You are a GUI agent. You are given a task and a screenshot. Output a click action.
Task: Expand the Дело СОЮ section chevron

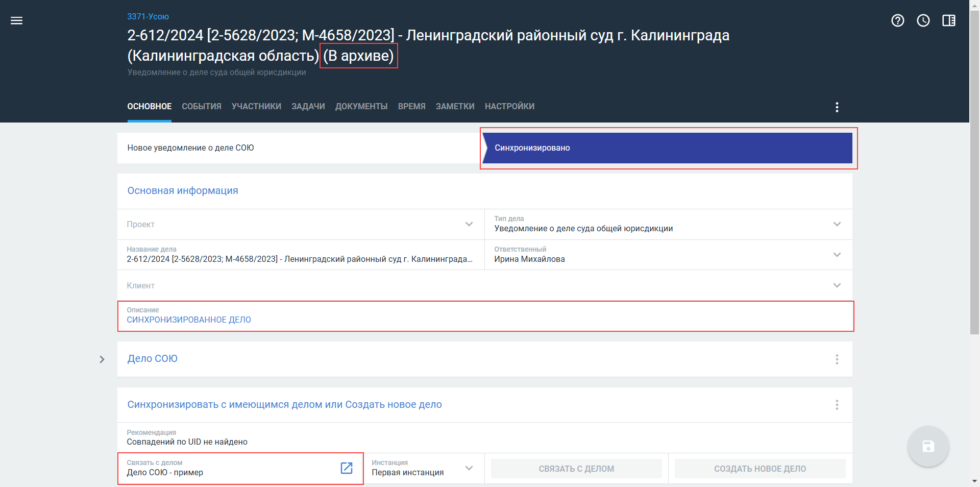click(x=102, y=359)
